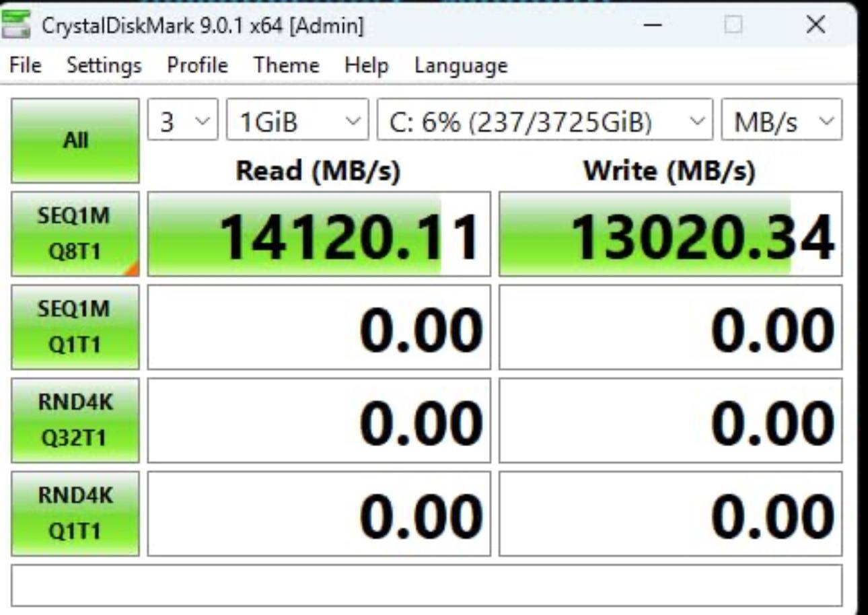
Task: Start the SEQ1M Q8T1 benchmark test
Action: [75, 234]
